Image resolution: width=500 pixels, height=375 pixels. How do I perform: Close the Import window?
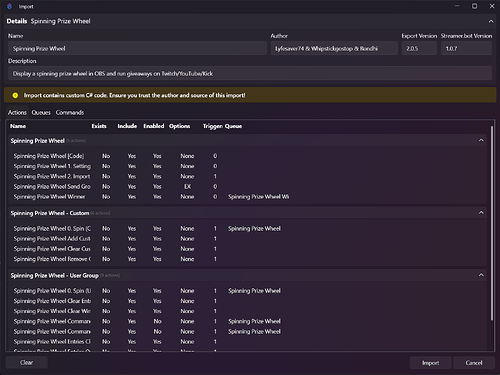tap(492, 6)
